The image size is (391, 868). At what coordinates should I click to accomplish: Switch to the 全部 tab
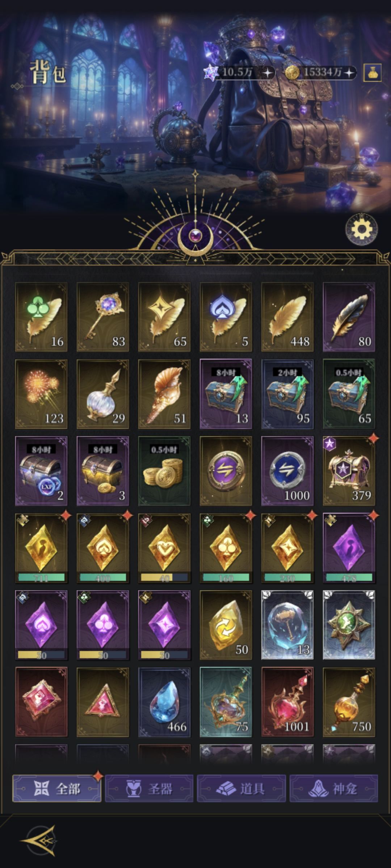click(x=57, y=788)
